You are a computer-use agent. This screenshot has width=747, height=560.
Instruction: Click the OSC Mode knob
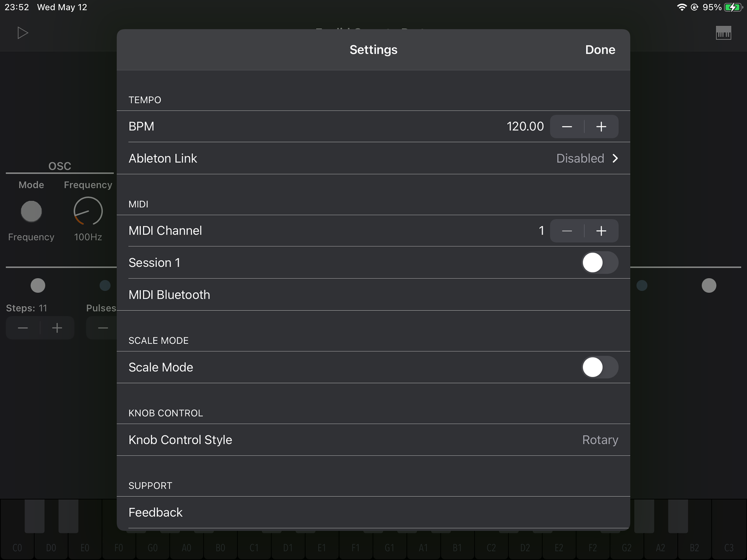coord(31,211)
